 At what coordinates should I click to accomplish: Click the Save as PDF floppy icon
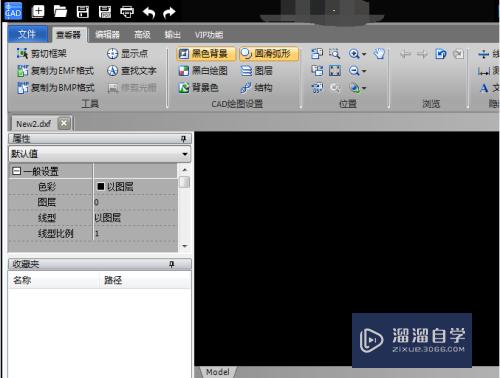(105, 12)
